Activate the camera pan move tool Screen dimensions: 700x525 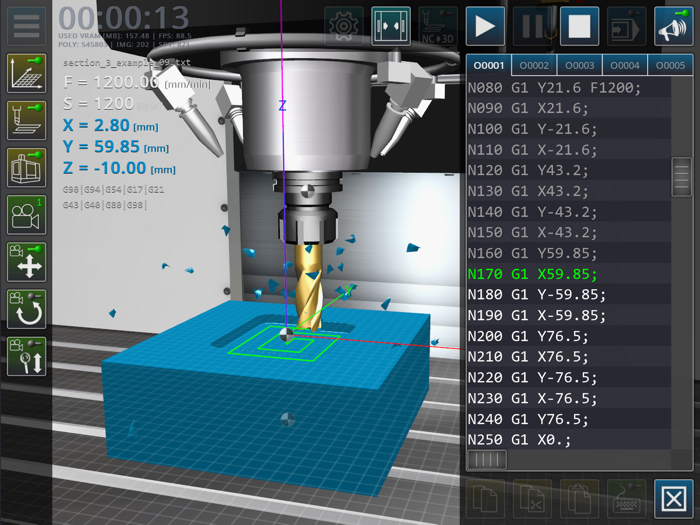[x=26, y=262]
